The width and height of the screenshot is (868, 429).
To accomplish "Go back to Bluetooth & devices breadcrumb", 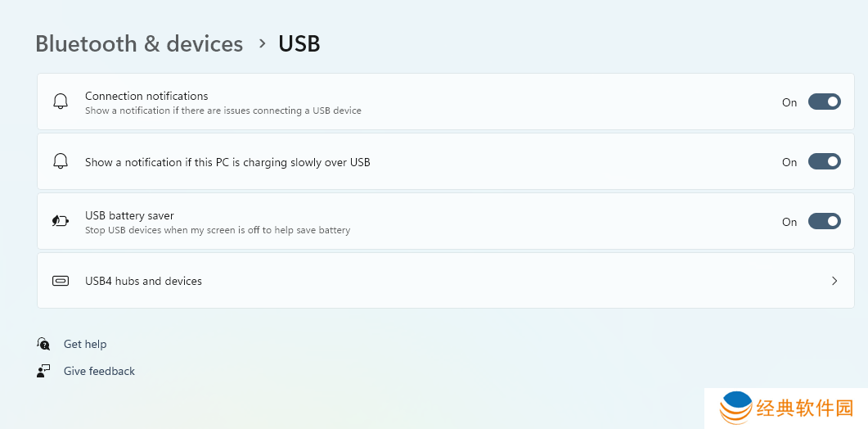I will [x=139, y=43].
